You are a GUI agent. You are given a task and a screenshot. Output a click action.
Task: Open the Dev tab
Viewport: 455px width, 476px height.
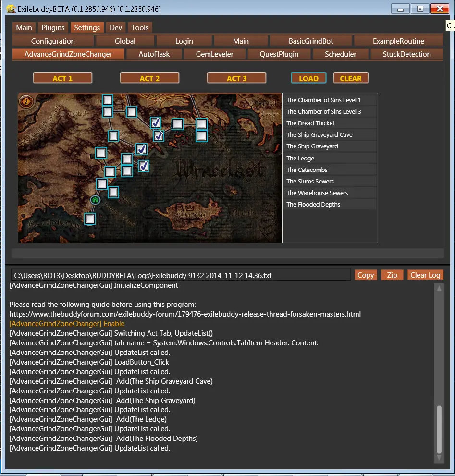(x=115, y=28)
